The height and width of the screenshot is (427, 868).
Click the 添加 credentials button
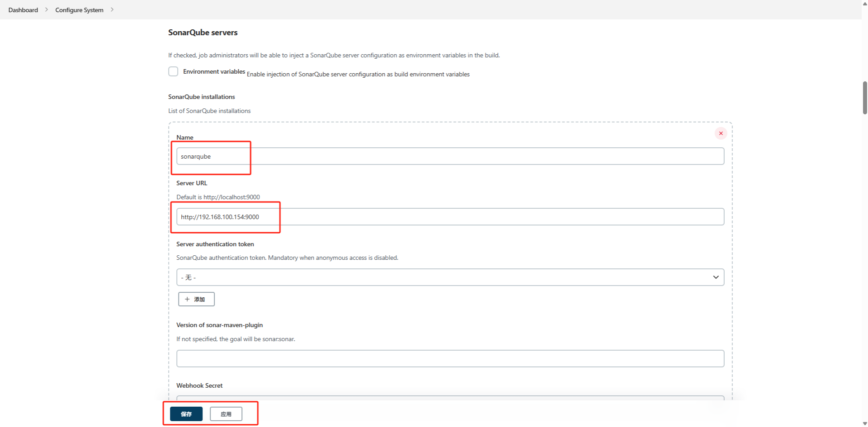[x=196, y=299]
